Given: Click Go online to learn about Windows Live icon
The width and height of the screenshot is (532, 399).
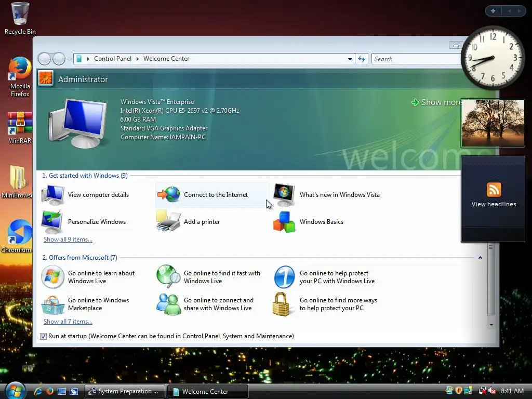Looking at the screenshot, I should tap(52, 277).
